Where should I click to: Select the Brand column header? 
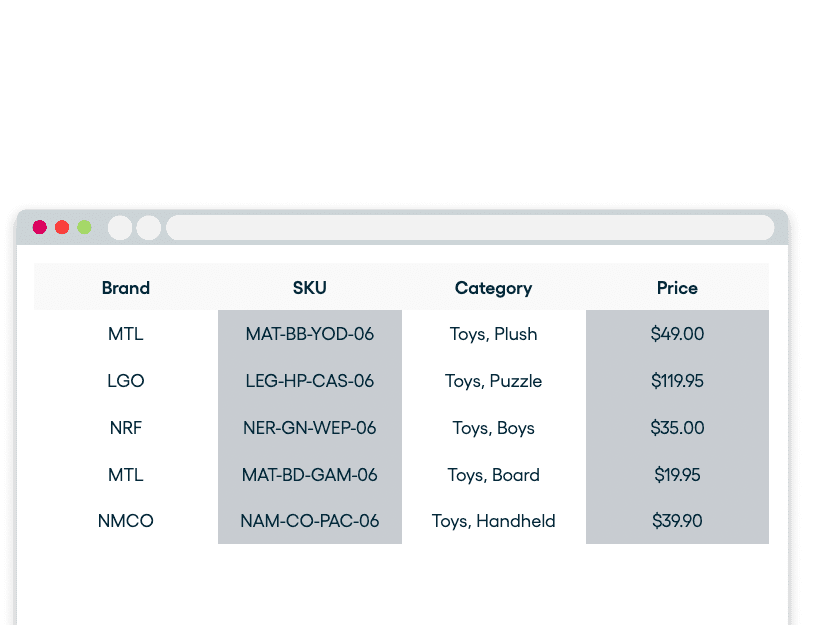click(x=126, y=288)
